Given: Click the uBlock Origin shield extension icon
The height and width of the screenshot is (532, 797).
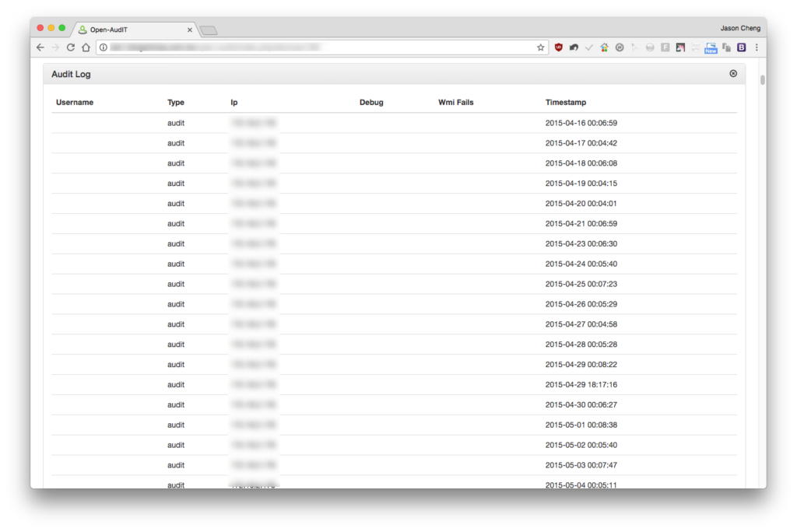Looking at the screenshot, I should [x=559, y=47].
